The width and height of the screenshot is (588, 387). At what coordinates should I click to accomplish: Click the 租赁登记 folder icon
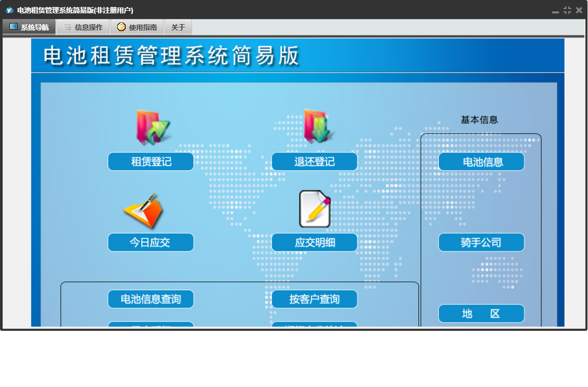coord(152,127)
